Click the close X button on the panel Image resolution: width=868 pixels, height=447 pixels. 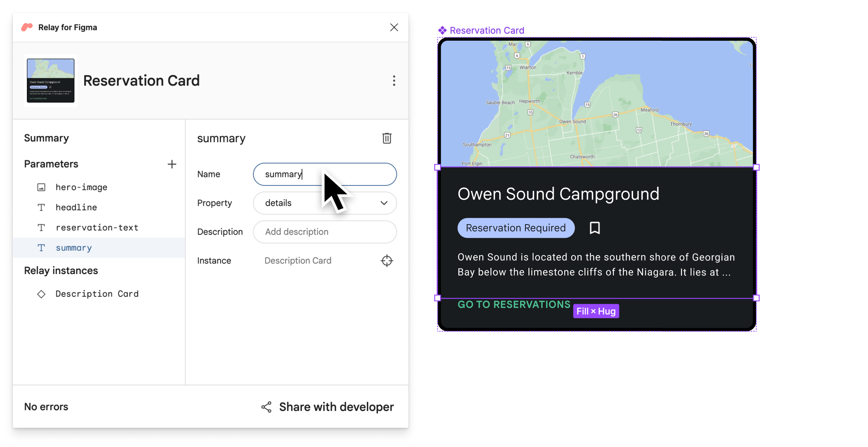coord(394,27)
